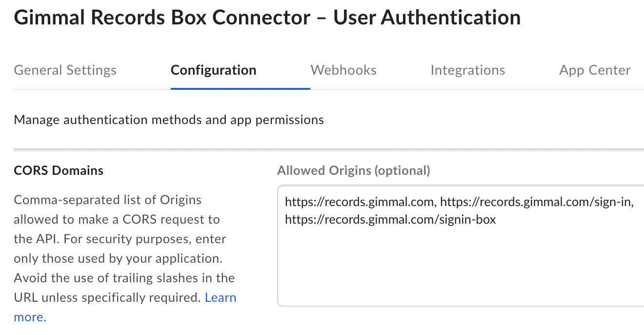Switch to the General Settings tab
The height and width of the screenshot is (335, 644).
click(65, 70)
